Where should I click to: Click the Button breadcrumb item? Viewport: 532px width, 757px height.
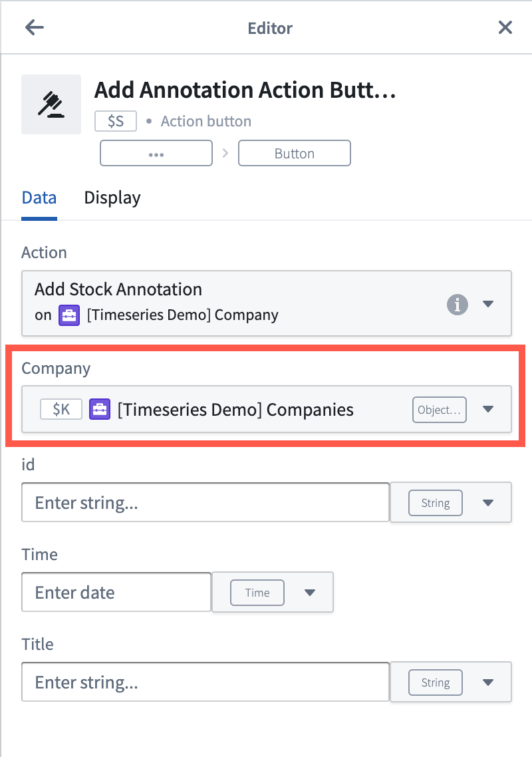tap(295, 153)
